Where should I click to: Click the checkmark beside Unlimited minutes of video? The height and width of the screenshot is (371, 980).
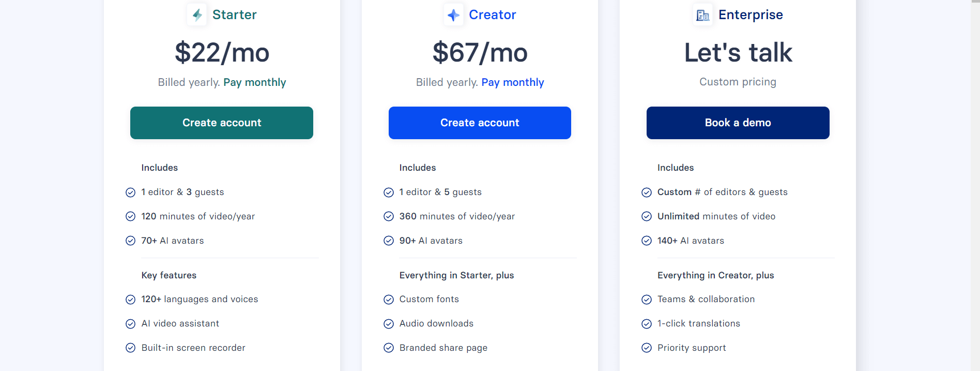click(647, 216)
